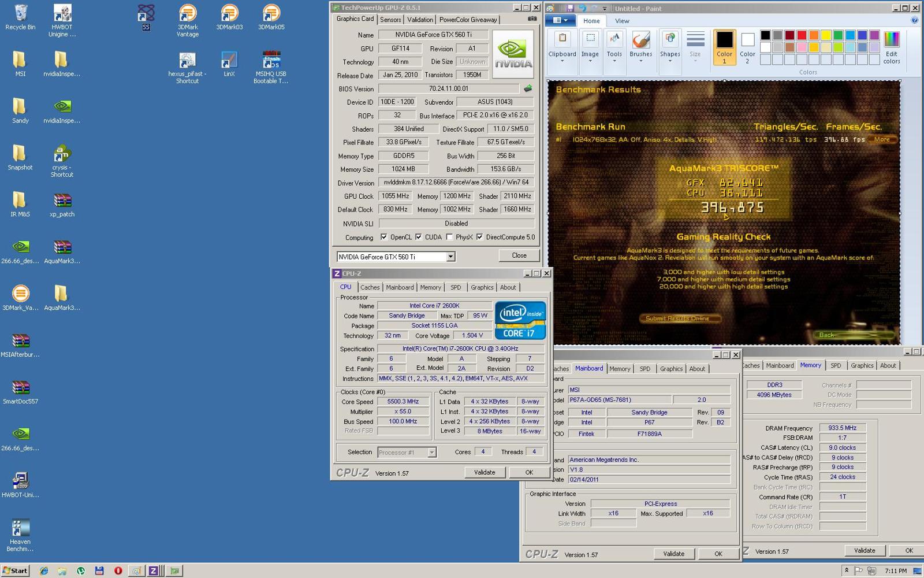Viewport: 924px width, 578px height.
Task: Toggle the PhysX checkbox in GPU-Z
Action: point(449,237)
